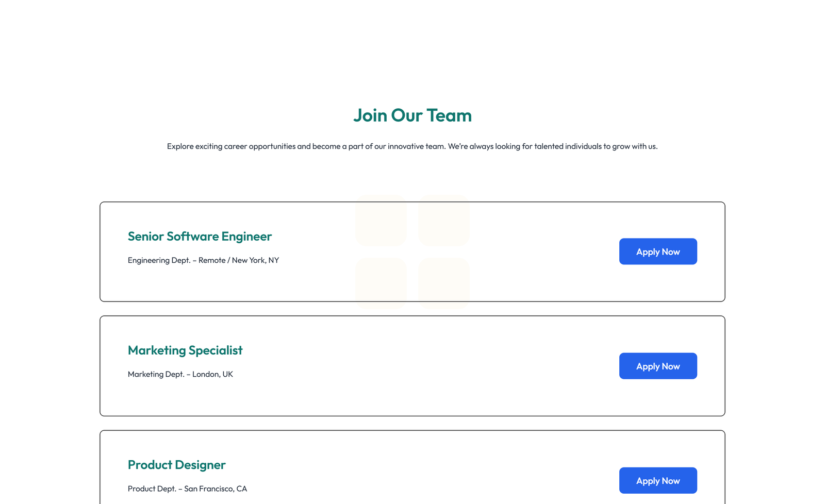The image size is (825, 504).
Task: Open the Product Designer job title
Action: click(176, 464)
